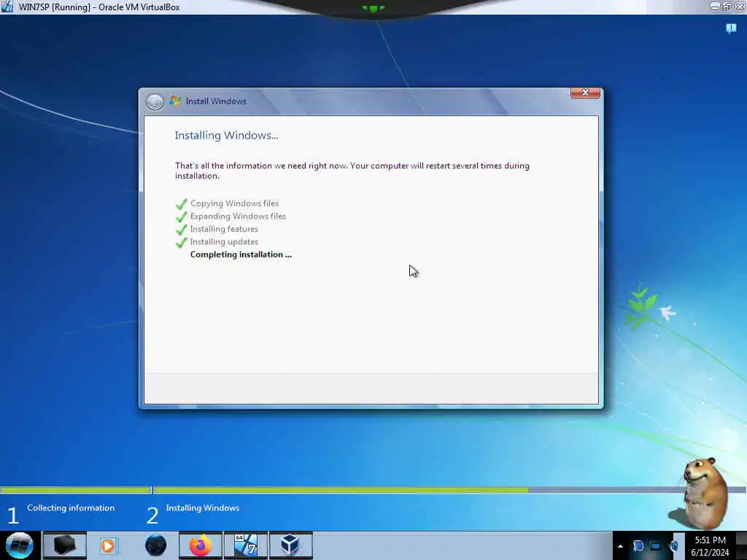Click the Windows flag icon in dialog title

click(x=175, y=101)
